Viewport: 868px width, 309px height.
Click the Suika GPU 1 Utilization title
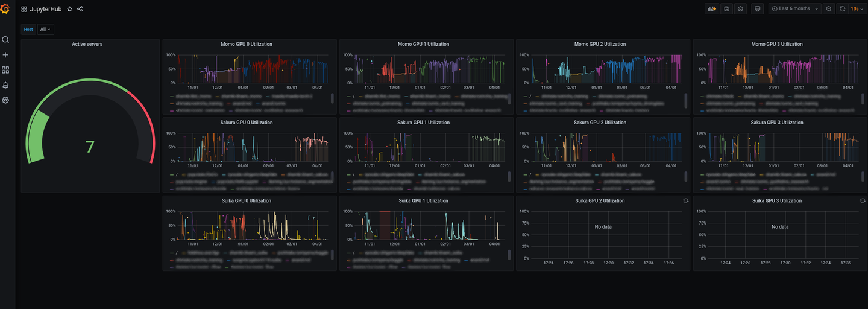423,200
